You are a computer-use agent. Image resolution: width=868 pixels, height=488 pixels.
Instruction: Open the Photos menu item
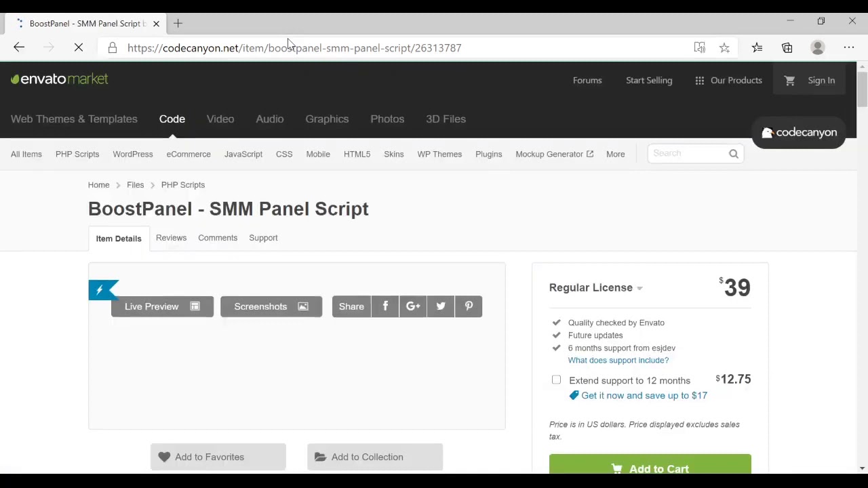pos(387,119)
